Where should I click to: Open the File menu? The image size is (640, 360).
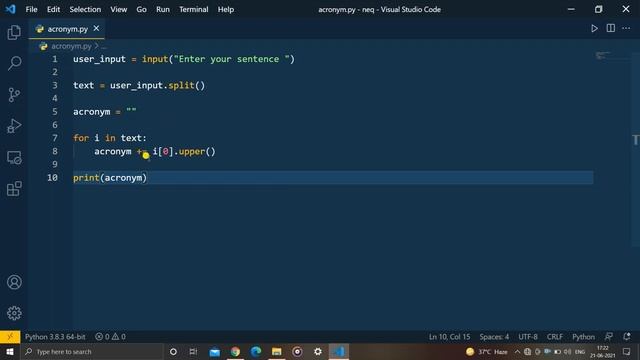click(x=31, y=9)
